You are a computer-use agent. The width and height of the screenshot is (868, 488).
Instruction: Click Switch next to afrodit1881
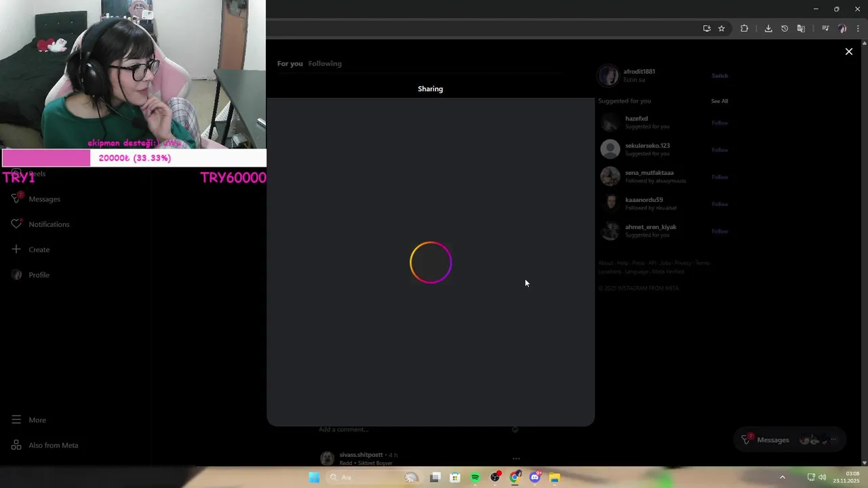[x=719, y=76]
